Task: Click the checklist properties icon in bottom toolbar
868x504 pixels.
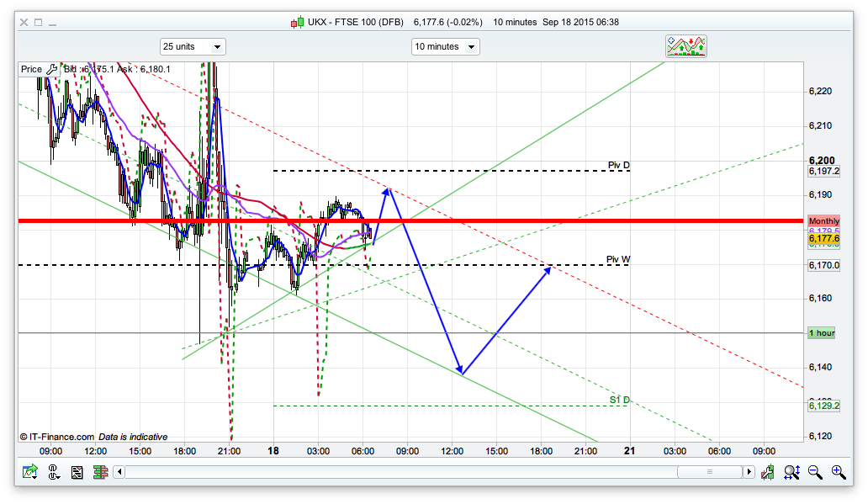Action: click(x=77, y=473)
